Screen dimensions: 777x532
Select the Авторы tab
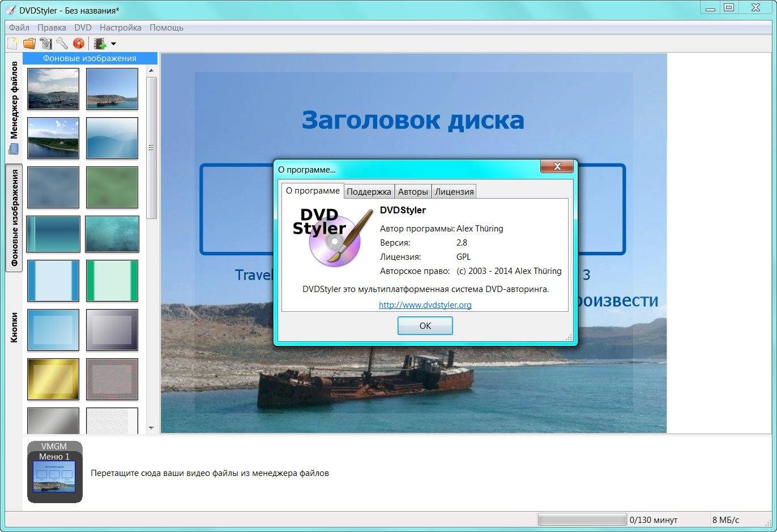tap(413, 192)
